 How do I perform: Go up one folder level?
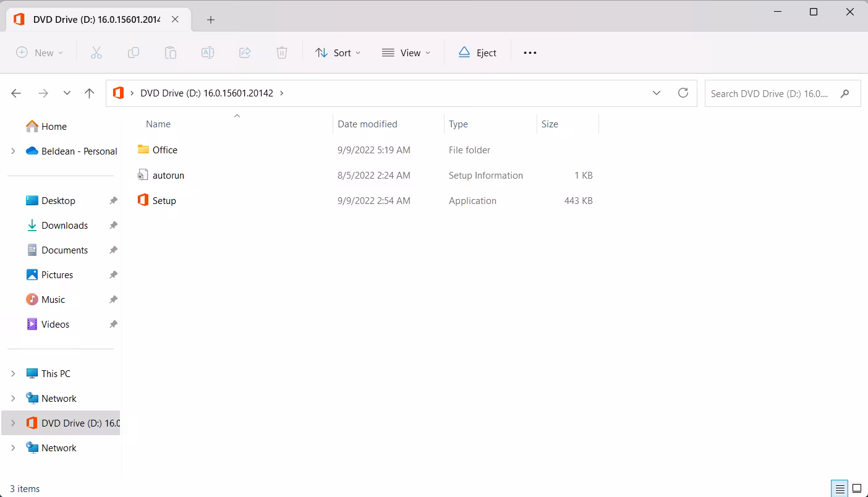click(x=90, y=93)
